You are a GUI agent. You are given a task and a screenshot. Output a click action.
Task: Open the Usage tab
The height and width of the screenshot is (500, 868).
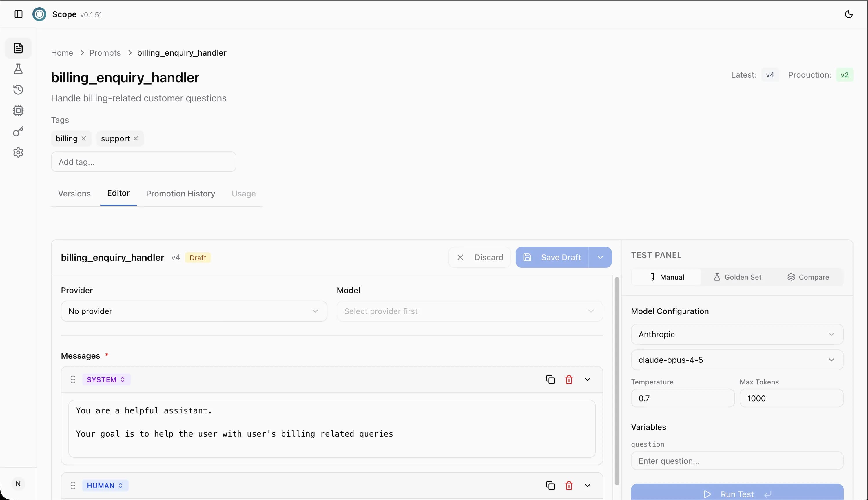pyautogui.click(x=244, y=193)
